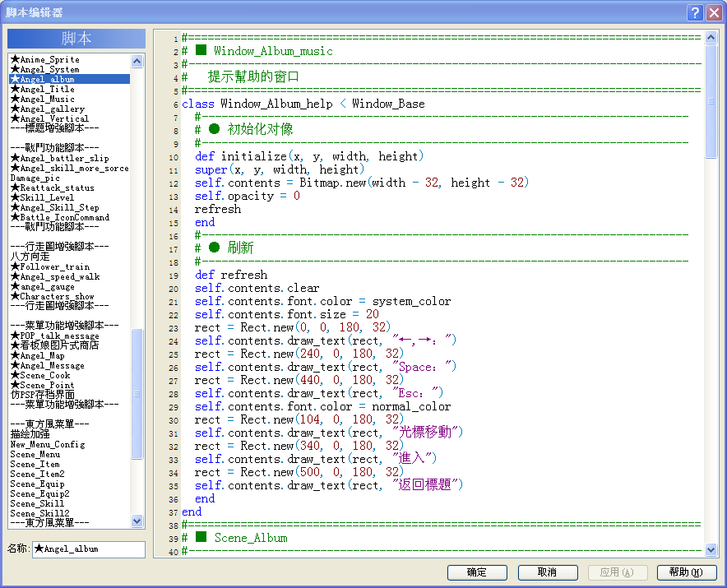727x588 pixels.
Task: Select the 仿PSP存档界面 script
Action: [x=70, y=395]
